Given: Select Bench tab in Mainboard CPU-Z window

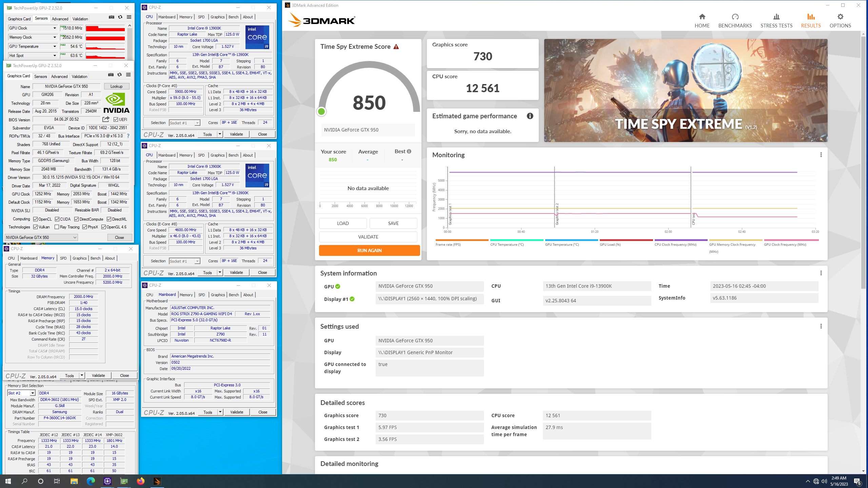Looking at the screenshot, I should click(234, 295).
